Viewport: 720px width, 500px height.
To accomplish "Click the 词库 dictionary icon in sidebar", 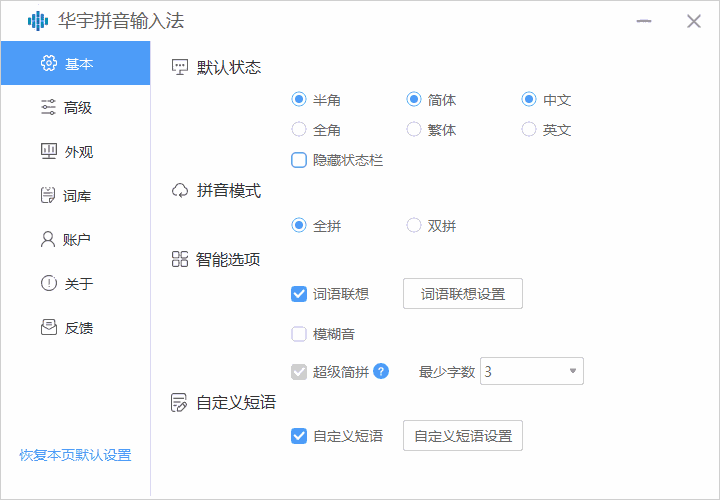I will tap(48, 196).
